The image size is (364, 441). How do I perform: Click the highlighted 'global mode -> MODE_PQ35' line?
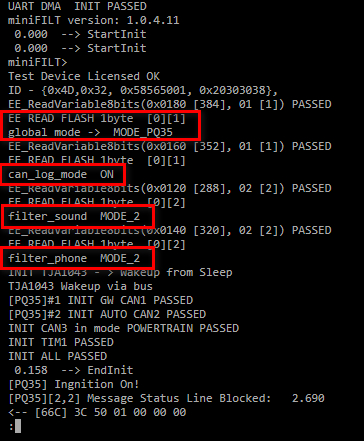(90, 132)
